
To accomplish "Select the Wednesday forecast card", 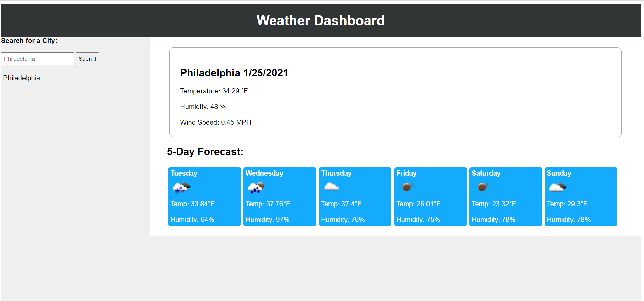I will tap(280, 197).
